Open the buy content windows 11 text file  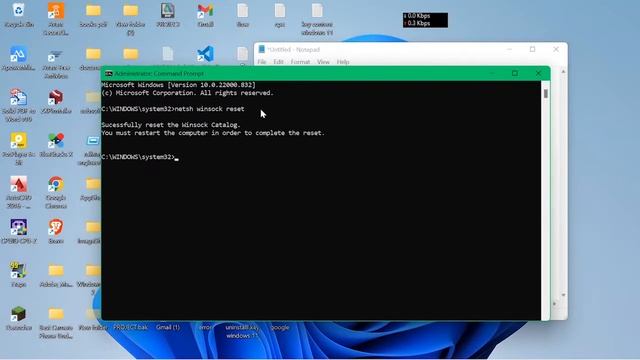coord(317,11)
